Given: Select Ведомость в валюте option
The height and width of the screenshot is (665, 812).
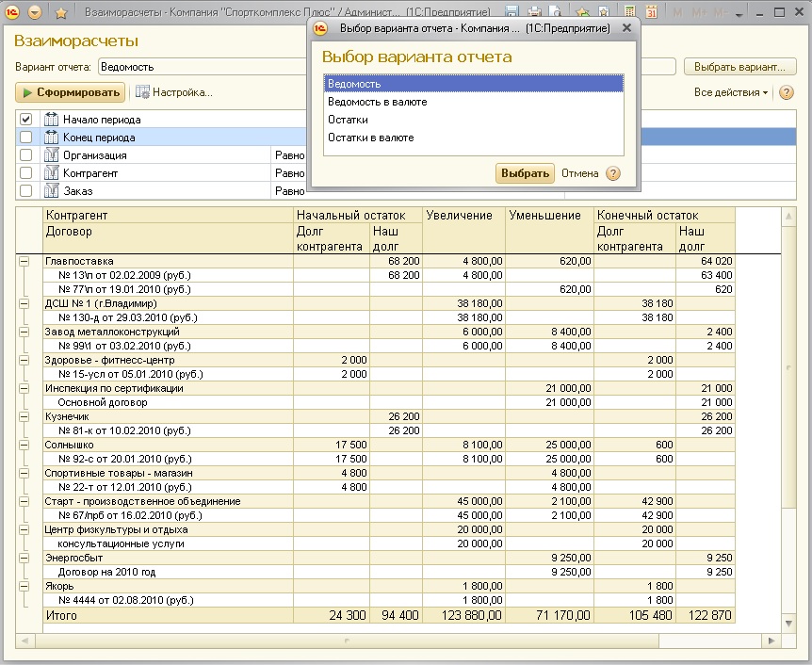Looking at the screenshot, I should pos(377,102).
